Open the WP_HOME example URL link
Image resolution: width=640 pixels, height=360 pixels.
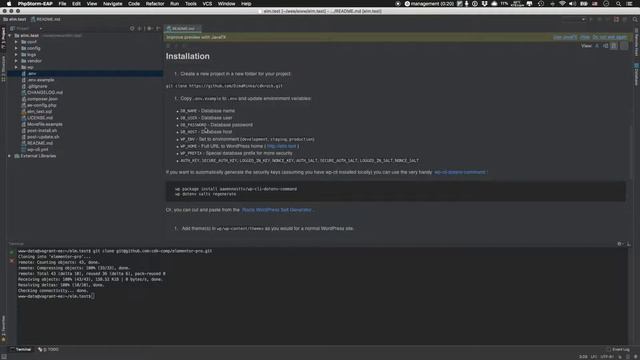click(281, 146)
